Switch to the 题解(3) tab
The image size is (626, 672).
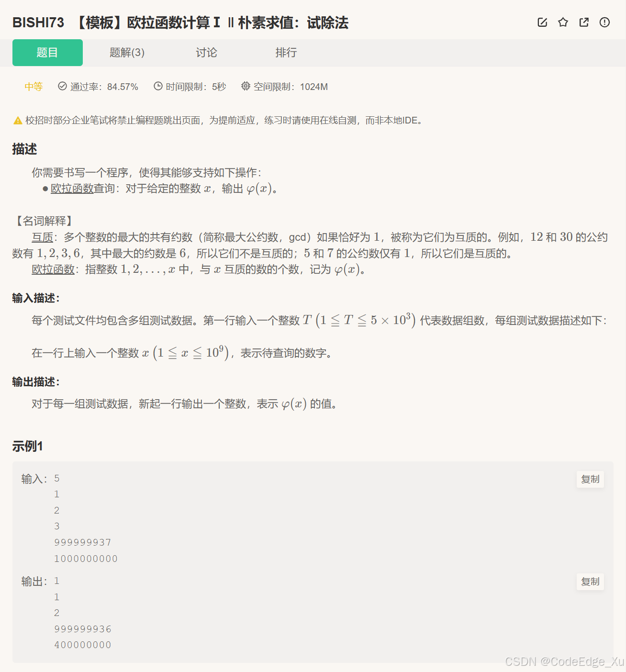(x=127, y=53)
